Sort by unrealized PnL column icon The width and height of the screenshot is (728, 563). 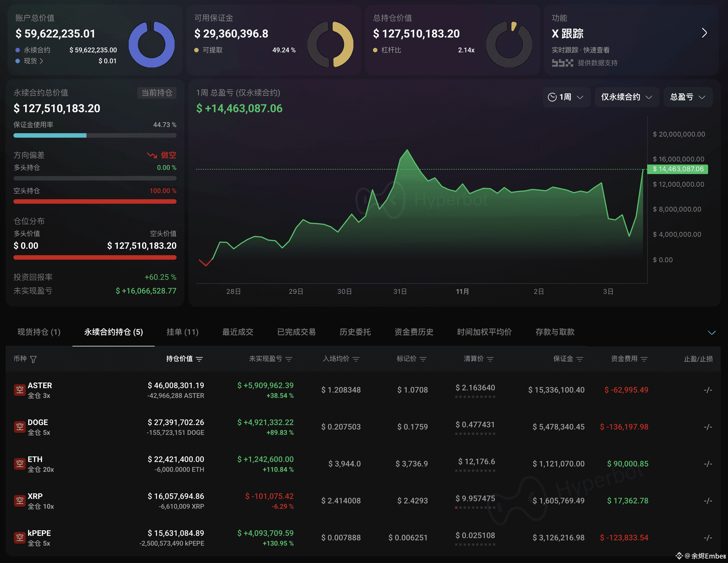pyautogui.click(x=289, y=359)
